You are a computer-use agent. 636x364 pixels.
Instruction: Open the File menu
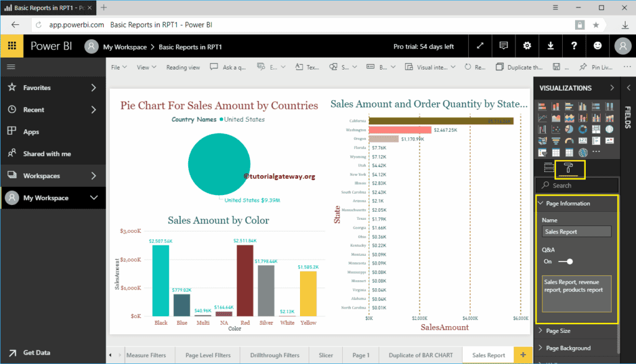[117, 66]
